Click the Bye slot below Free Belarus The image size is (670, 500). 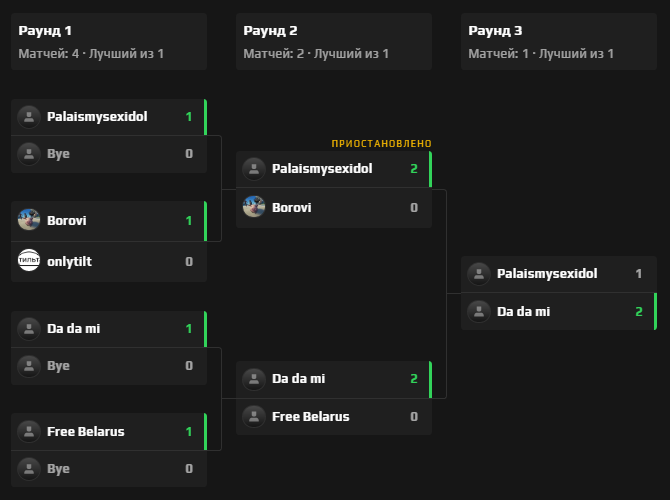[x=58, y=468]
